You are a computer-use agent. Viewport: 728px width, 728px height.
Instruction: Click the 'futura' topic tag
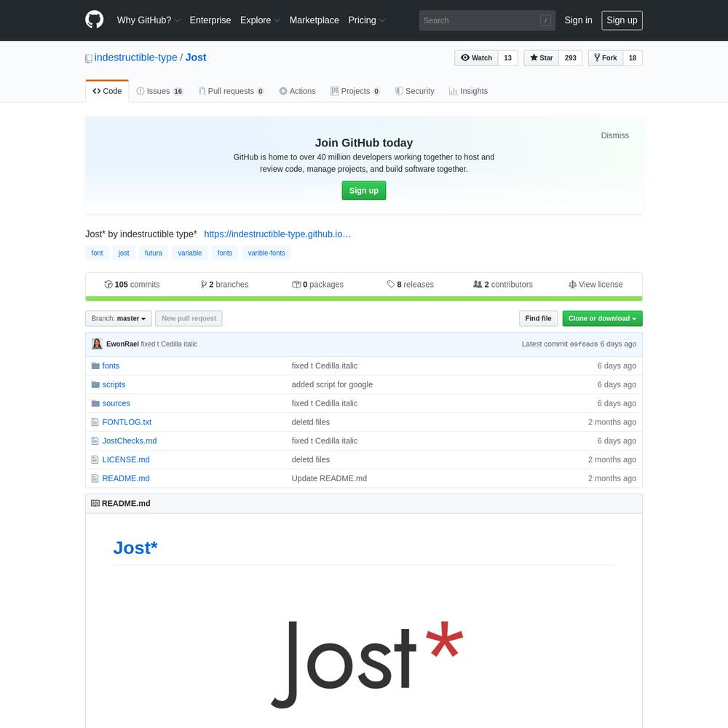(x=153, y=253)
